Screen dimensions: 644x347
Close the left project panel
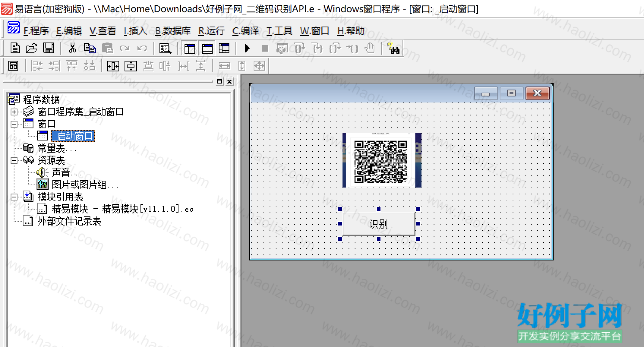[x=229, y=82]
